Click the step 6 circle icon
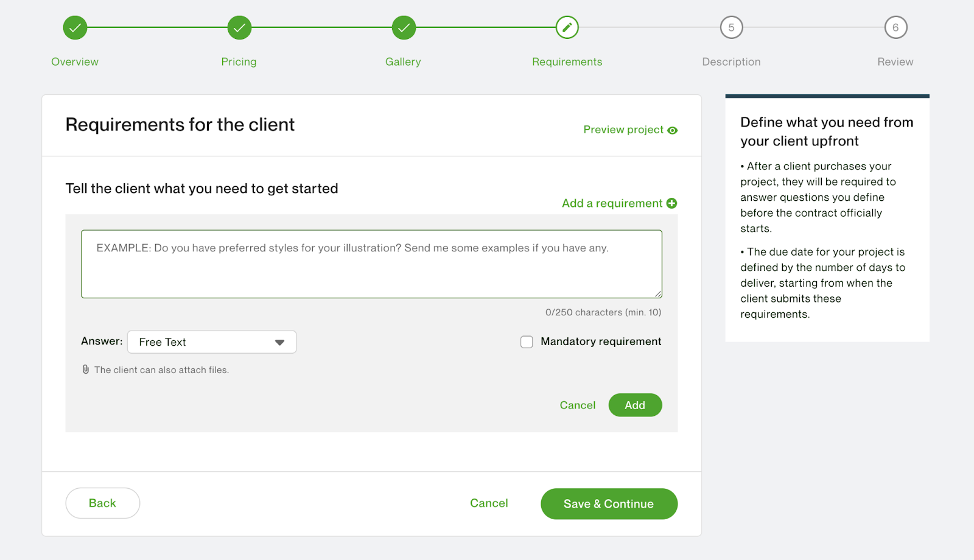 coord(895,27)
